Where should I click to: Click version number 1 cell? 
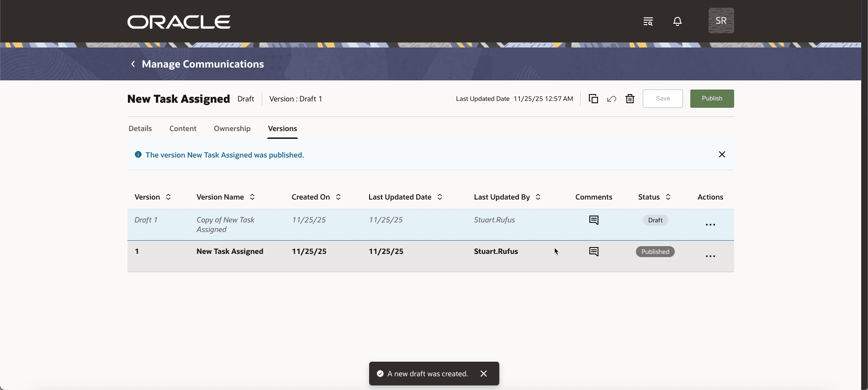coord(137,251)
